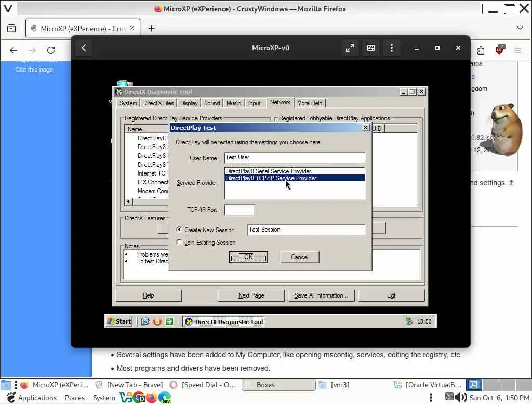Click Save All Information button
This screenshot has width=532, height=404.
click(x=321, y=295)
